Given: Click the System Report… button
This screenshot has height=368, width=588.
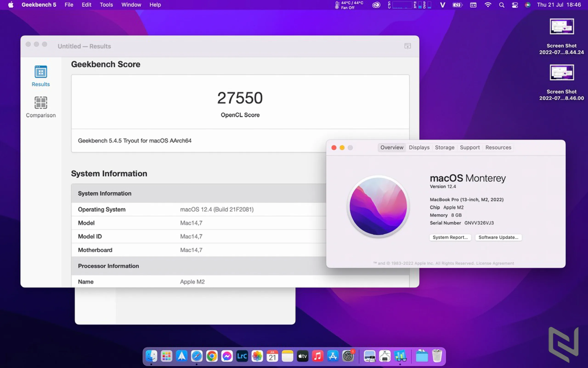Looking at the screenshot, I should pos(450,237).
